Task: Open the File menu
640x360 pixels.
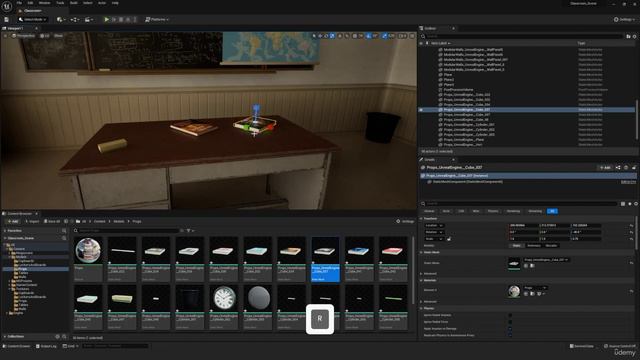Action: coord(19,3)
